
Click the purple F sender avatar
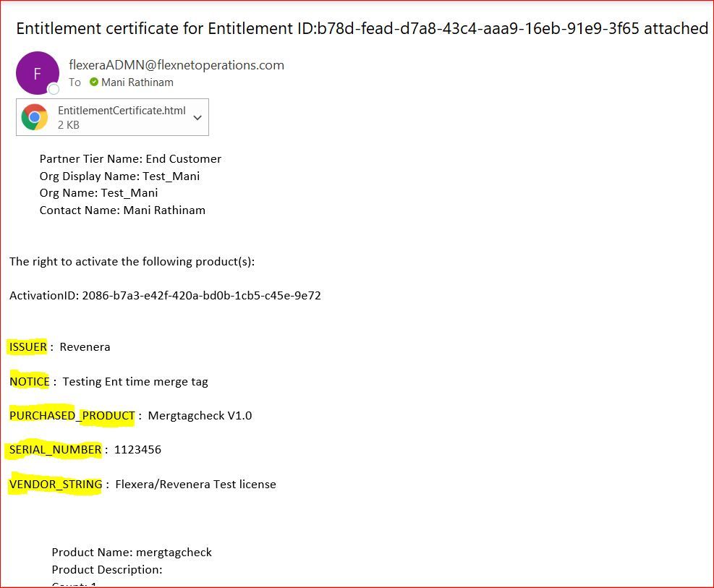click(x=38, y=73)
